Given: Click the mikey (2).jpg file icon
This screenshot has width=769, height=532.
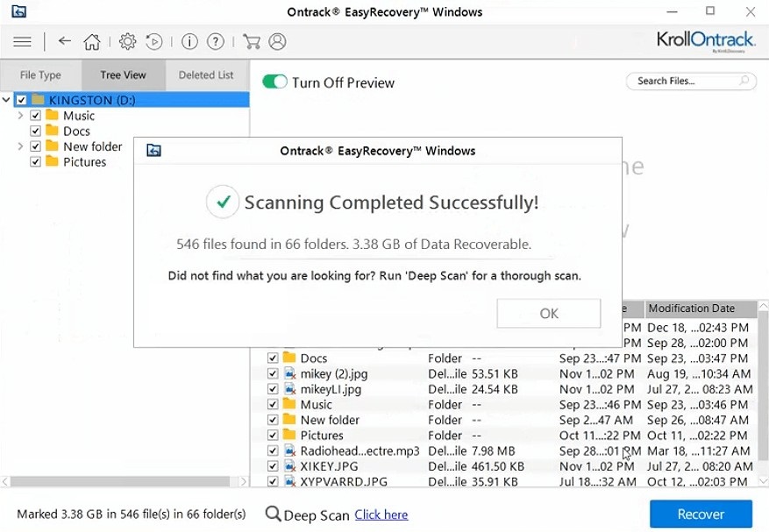Looking at the screenshot, I should pos(290,374).
